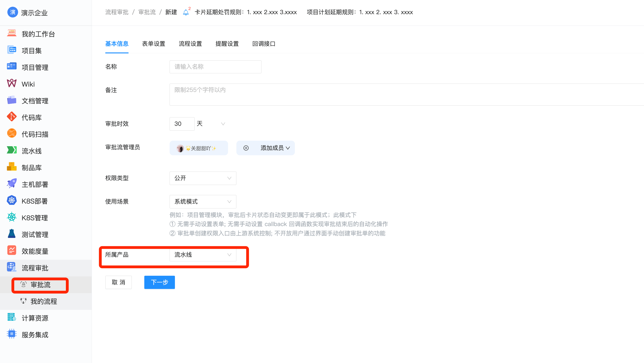Click the 名称 input field

[x=215, y=67]
